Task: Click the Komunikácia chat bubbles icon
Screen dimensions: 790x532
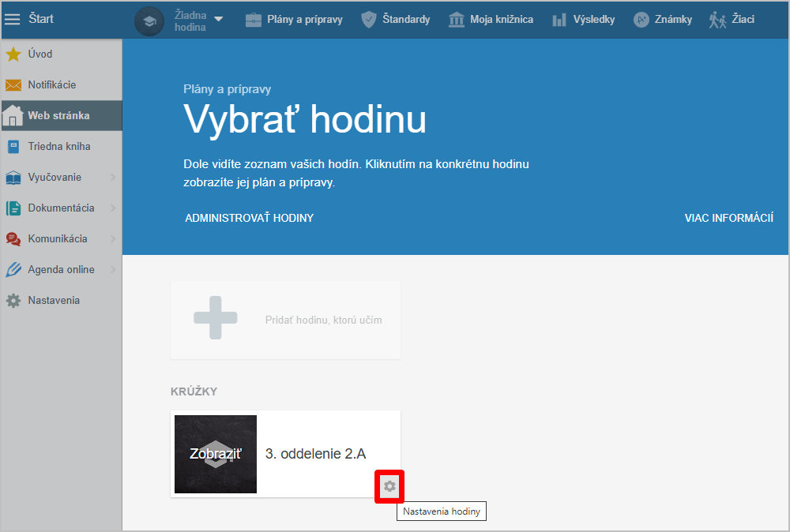Action: [13, 239]
